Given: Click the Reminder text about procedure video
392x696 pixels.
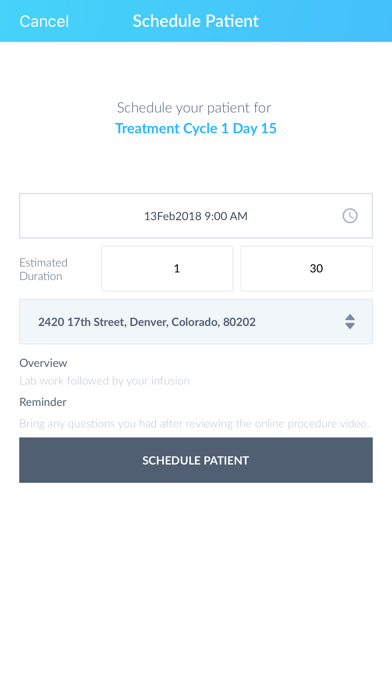Looking at the screenshot, I should click(194, 423).
